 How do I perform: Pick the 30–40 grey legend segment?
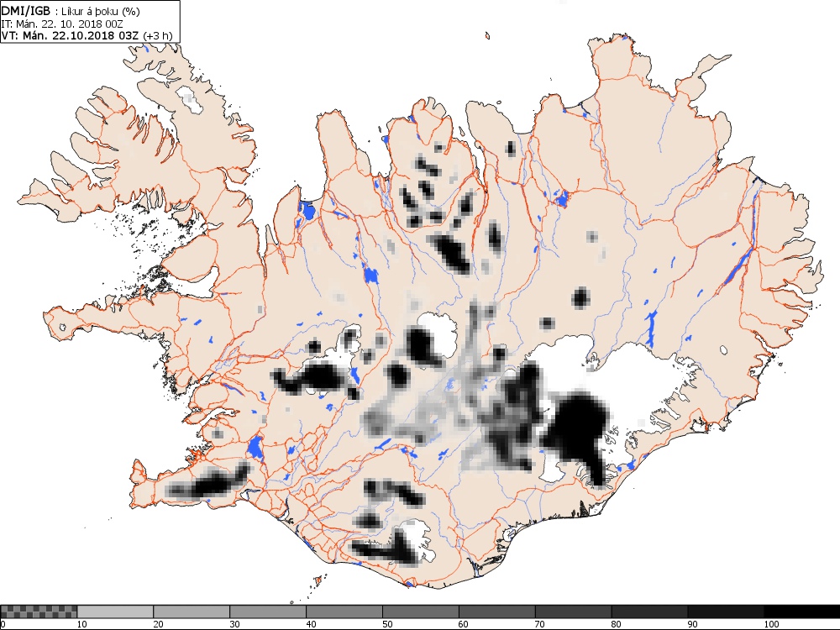(268, 612)
